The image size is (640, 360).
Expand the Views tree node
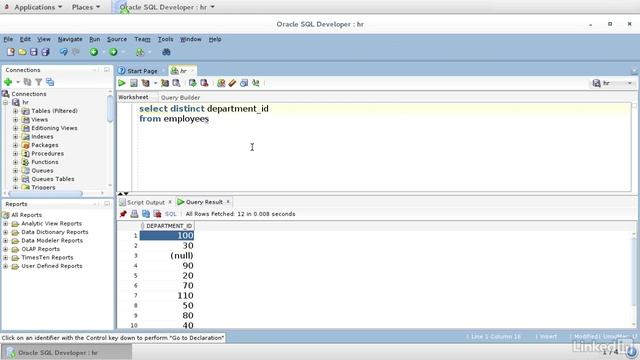[16, 120]
